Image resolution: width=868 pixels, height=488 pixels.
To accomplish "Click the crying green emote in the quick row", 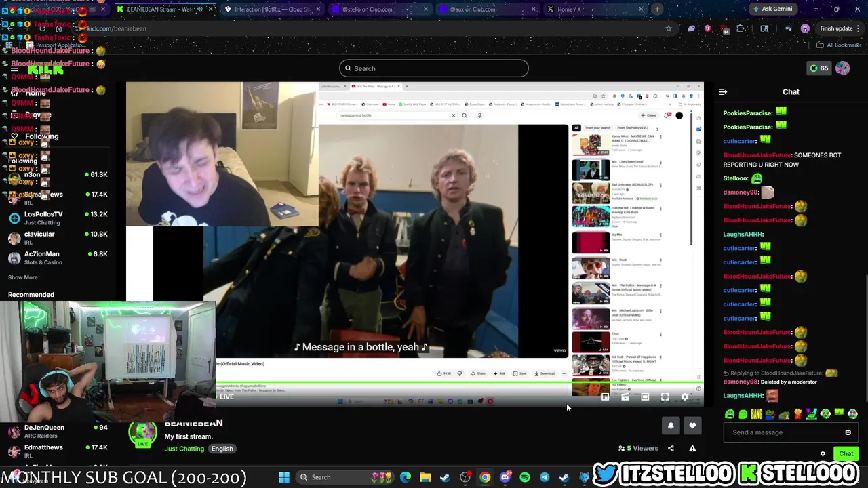I will [x=729, y=414].
